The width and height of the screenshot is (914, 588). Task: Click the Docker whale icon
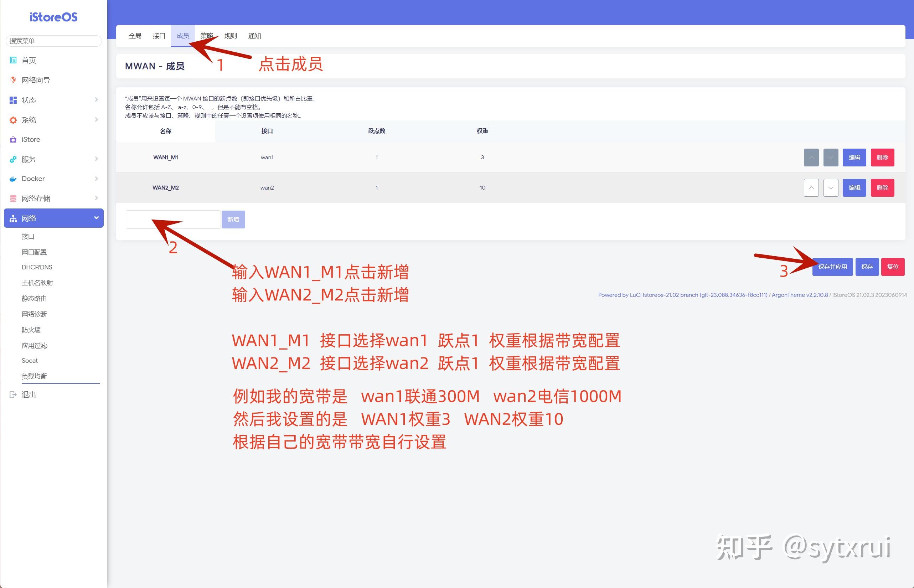point(13,179)
